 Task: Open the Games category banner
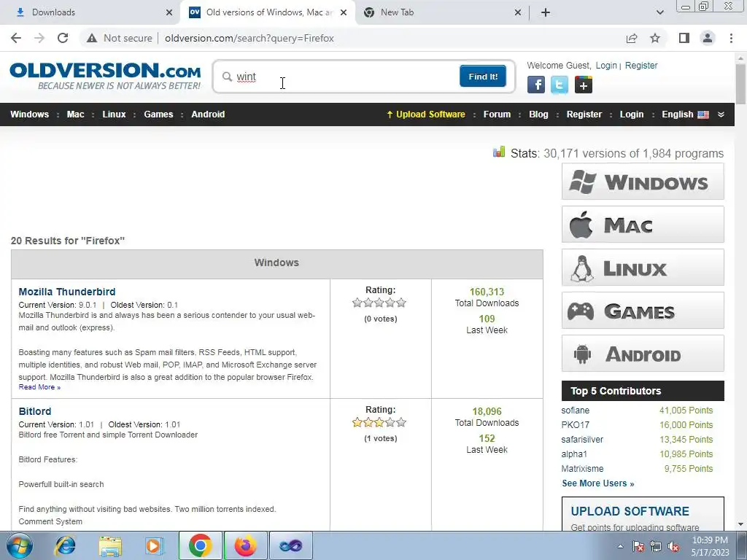tap(643, 311)
